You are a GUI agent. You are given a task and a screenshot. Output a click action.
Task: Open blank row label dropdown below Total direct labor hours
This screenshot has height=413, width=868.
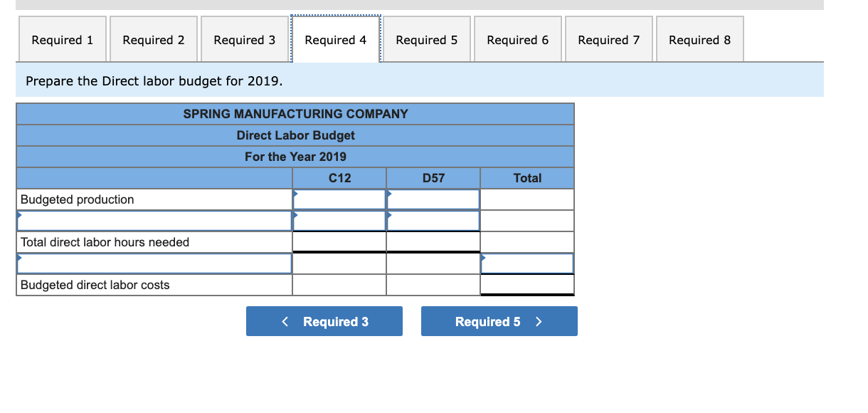(154, 263)
